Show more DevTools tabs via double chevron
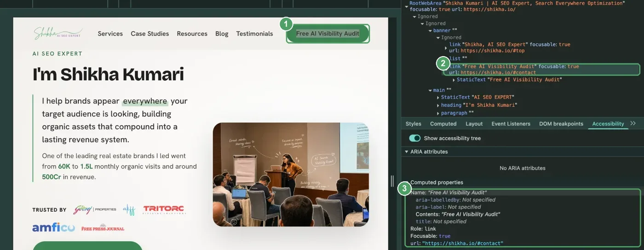The width and height of the screenshot is (644, 250). (x=633, y=123)
